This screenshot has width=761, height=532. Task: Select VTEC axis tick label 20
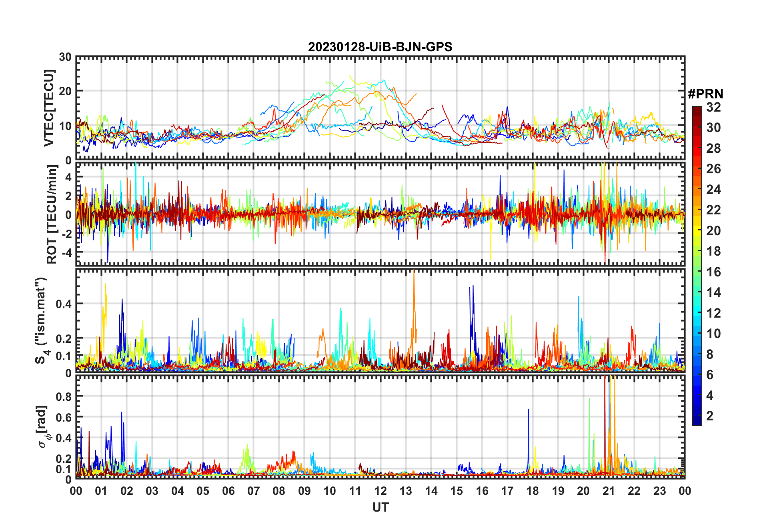point(66,91)
